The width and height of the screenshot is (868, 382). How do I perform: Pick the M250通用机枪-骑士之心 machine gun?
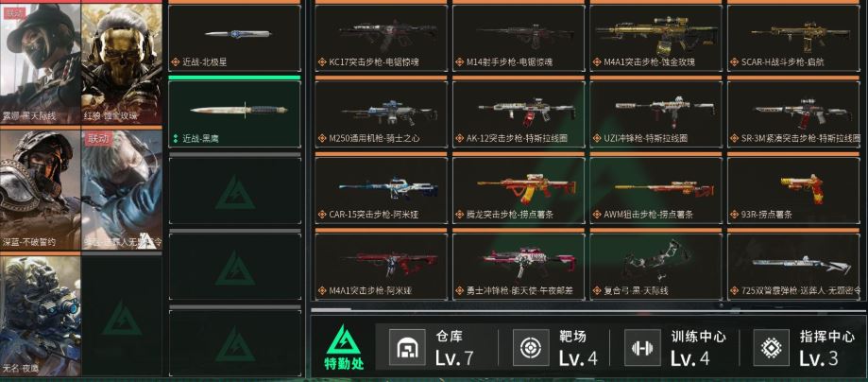(x=381, y=113)
